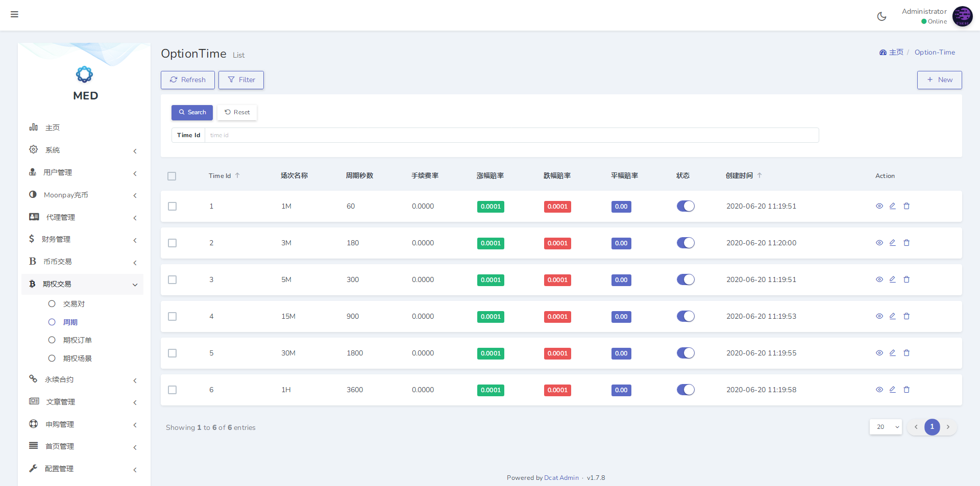This screenshot has width=980, height=486.
Task: Click the New button
Action: (939, 80)
